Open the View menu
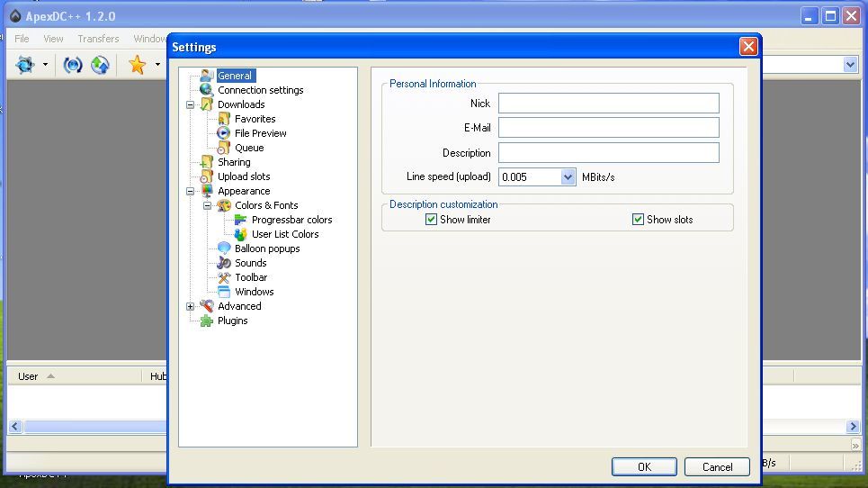The width and height of the screenshot is (868, 488). 53,39
